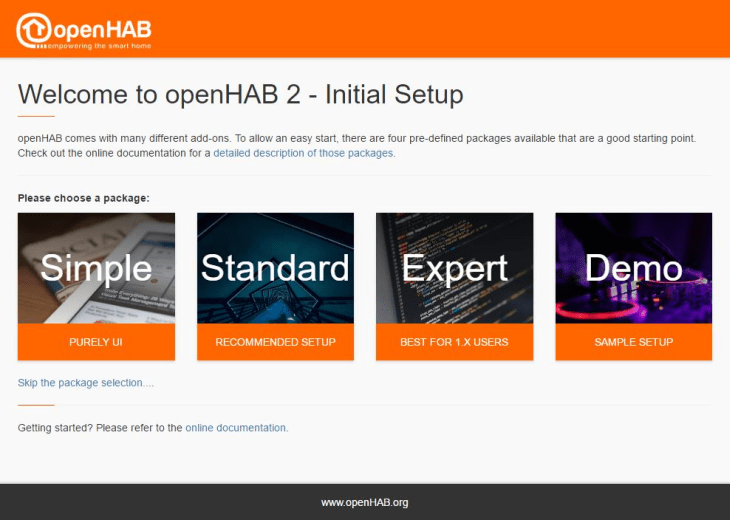Screen dimensions: 730x520
Task: Open the detailed description of those packages link
Action: click(304, 153)
